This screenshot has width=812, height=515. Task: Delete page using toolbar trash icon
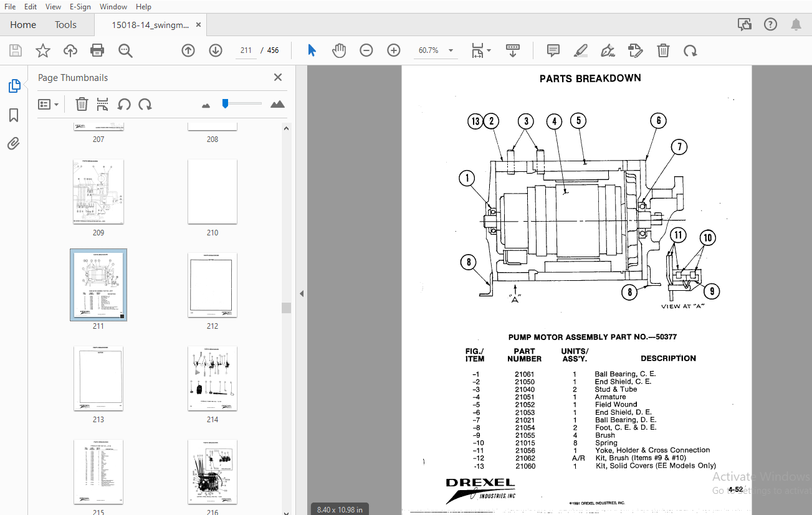(x=664, y=50)
